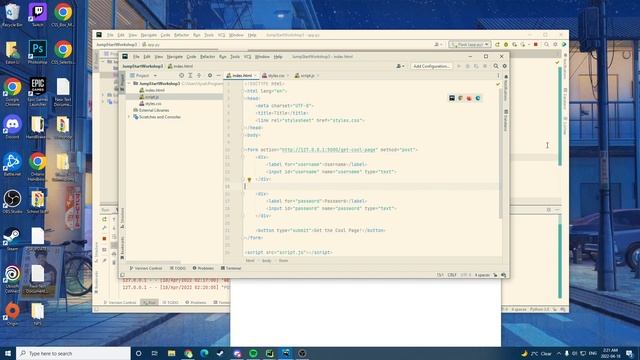Click the editor vertical scrollbar thumb

pyautogui.click(x=500, y=153)
